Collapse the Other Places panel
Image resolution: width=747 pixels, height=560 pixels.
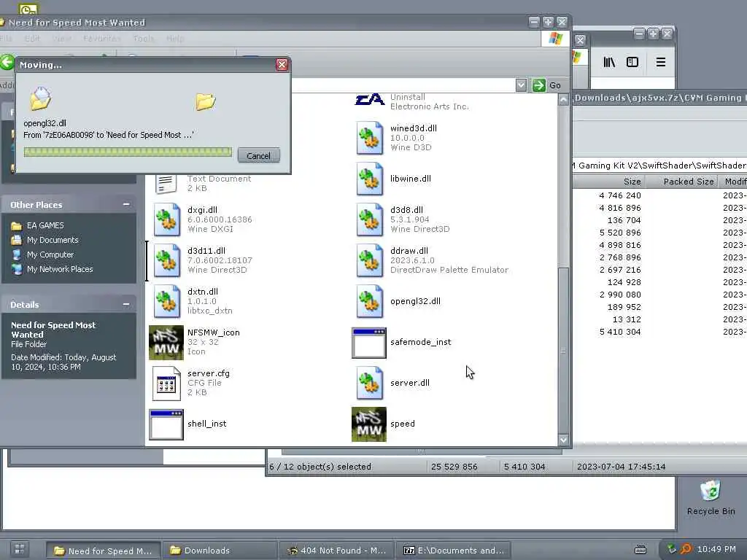coord(126,204)
